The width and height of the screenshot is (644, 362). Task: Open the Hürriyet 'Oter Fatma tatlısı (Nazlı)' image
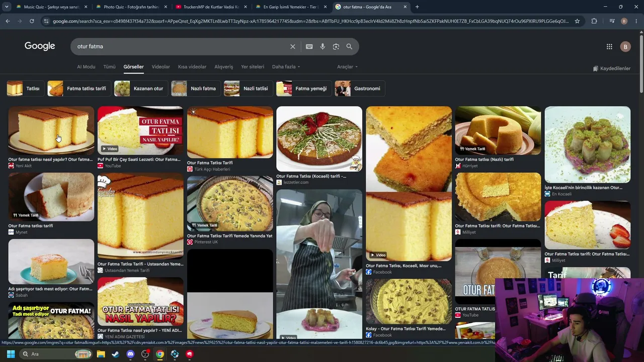(x=498, y=130)
